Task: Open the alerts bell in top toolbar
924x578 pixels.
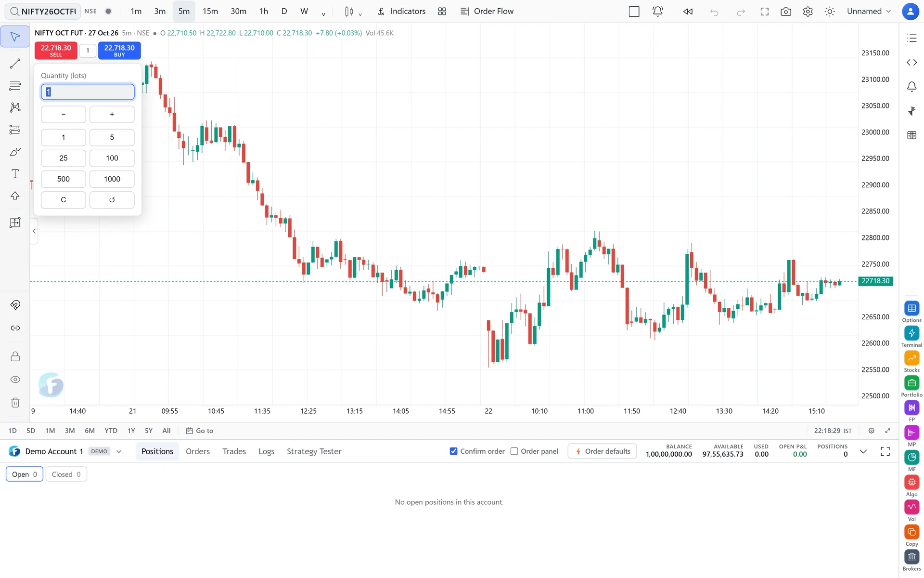Action: tap(657, 11)
